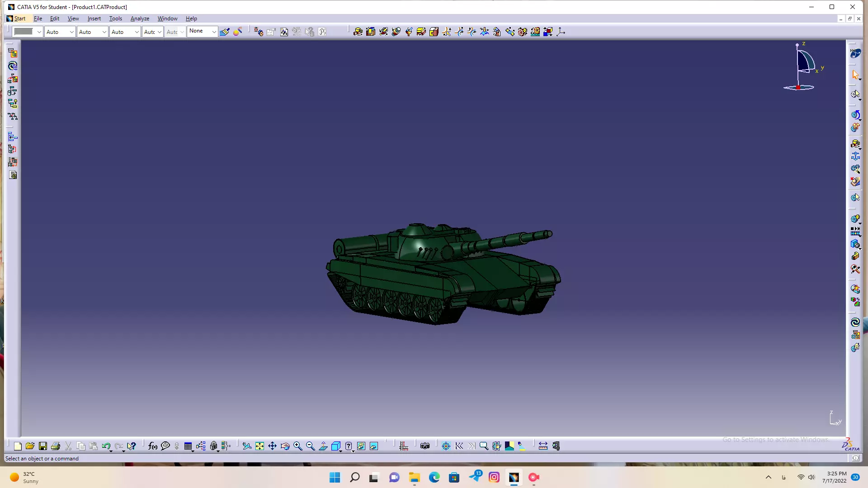Toggle the Swap visible space icon

click(x=374, y=446)
